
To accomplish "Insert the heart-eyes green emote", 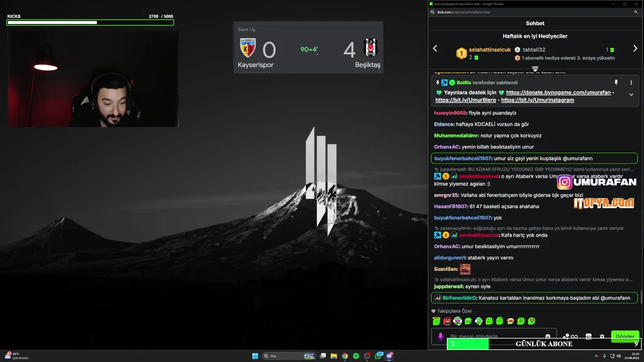I will click(x=531, y=321).
